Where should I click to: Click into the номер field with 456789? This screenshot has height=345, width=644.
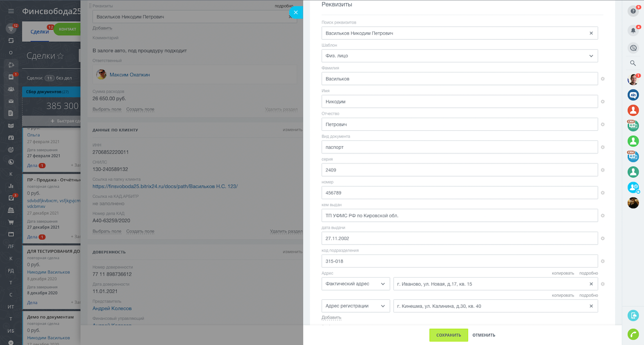click(459, 193)
